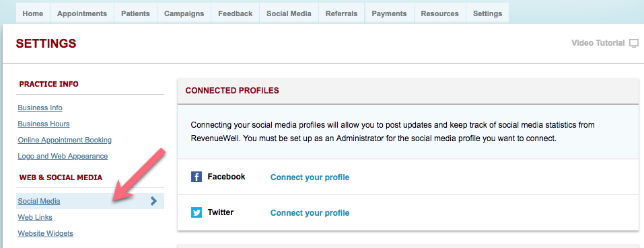The height and width of the screenshot is (248, 644).
Task: Click the Facebook logo icon
Action: [x=196, y=177]
